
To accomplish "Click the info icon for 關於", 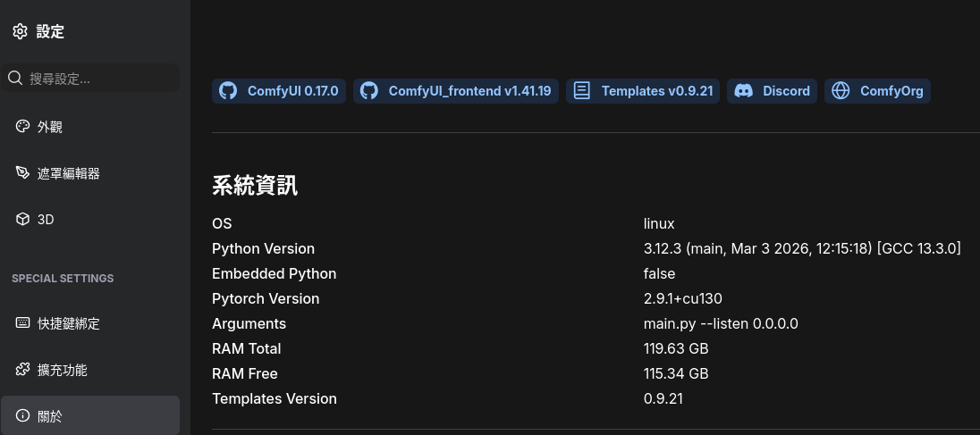I will click(x=23, y=415).
